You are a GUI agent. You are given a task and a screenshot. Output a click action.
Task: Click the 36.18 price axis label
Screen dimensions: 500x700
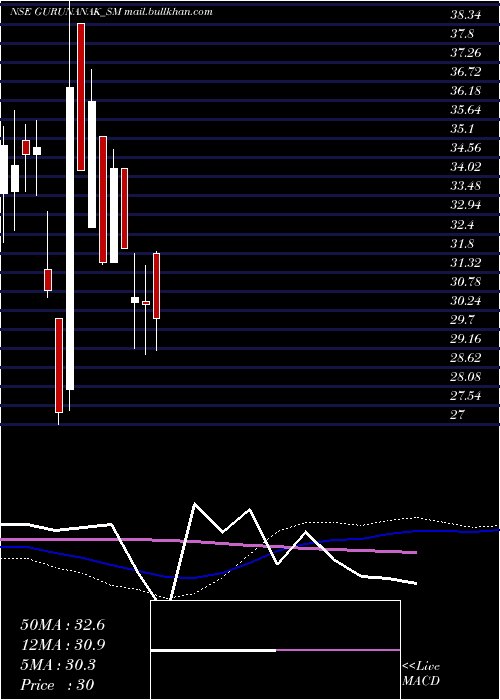point(466,91)
